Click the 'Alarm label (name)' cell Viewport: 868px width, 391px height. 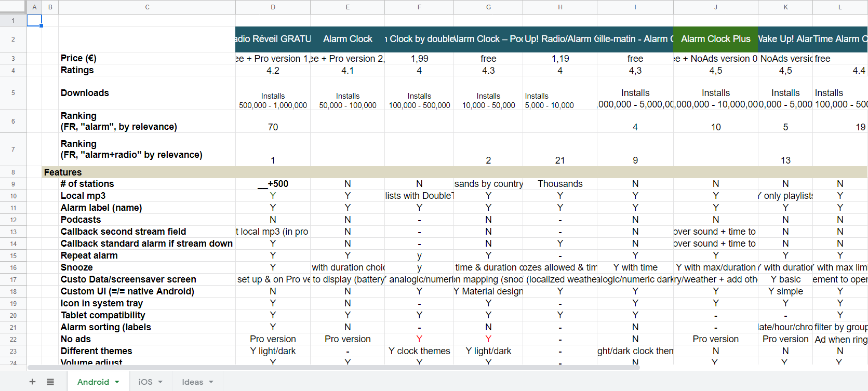pyautogui.click(x=147, y=208)
